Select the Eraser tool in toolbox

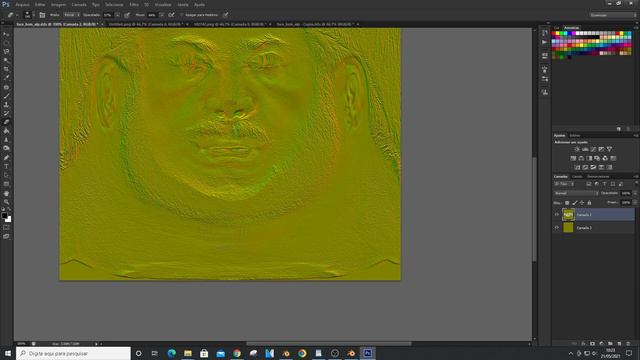(6, 122)
